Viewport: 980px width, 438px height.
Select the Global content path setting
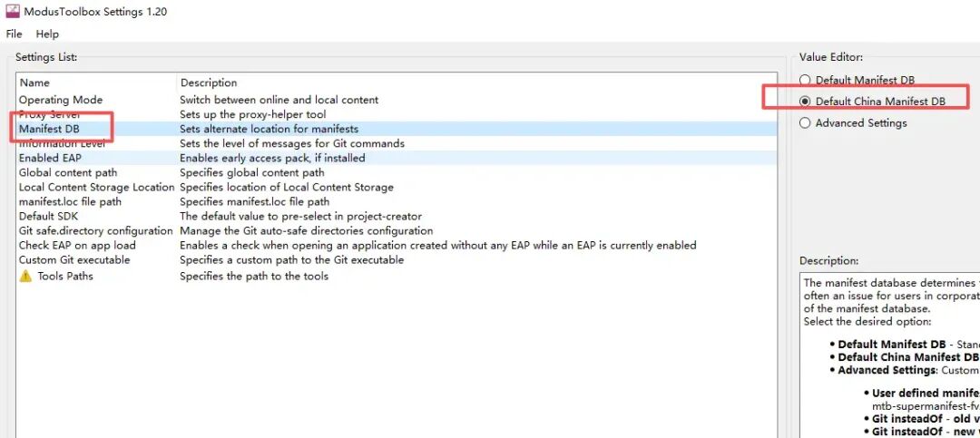[x=397, y=172]
